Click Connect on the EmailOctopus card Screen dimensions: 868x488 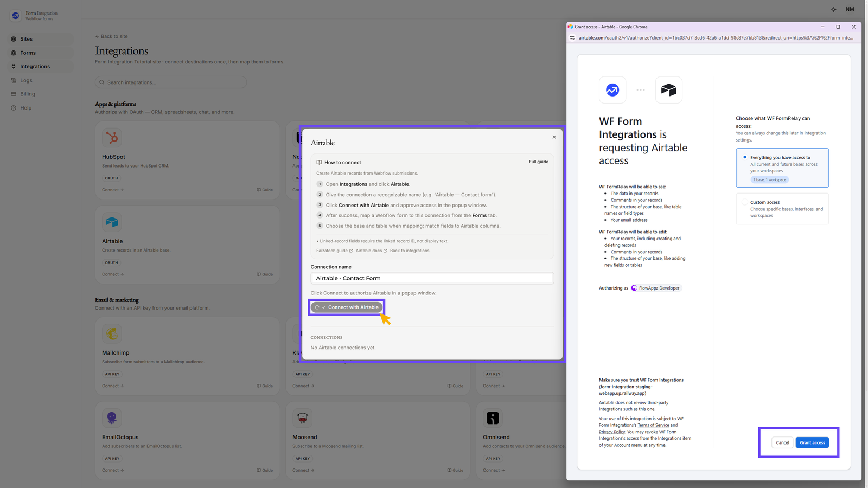pos(113,471)
